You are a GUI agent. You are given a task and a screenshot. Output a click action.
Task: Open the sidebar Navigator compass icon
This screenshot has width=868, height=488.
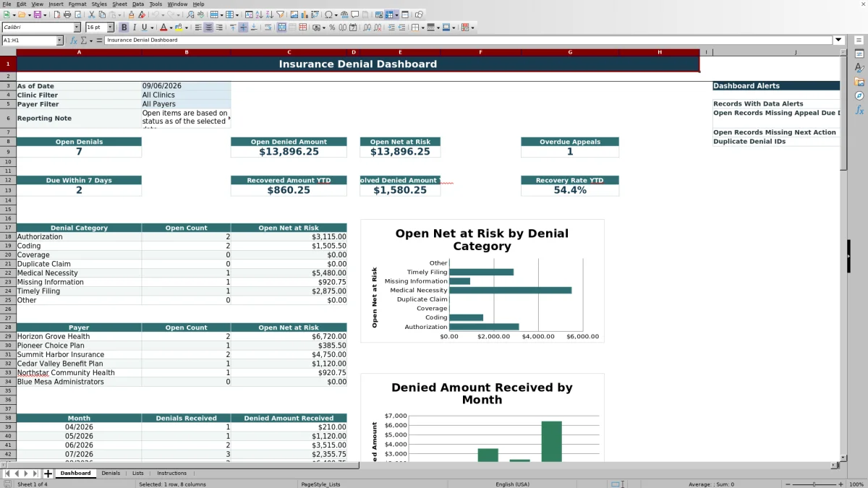(x=859, y=95)
